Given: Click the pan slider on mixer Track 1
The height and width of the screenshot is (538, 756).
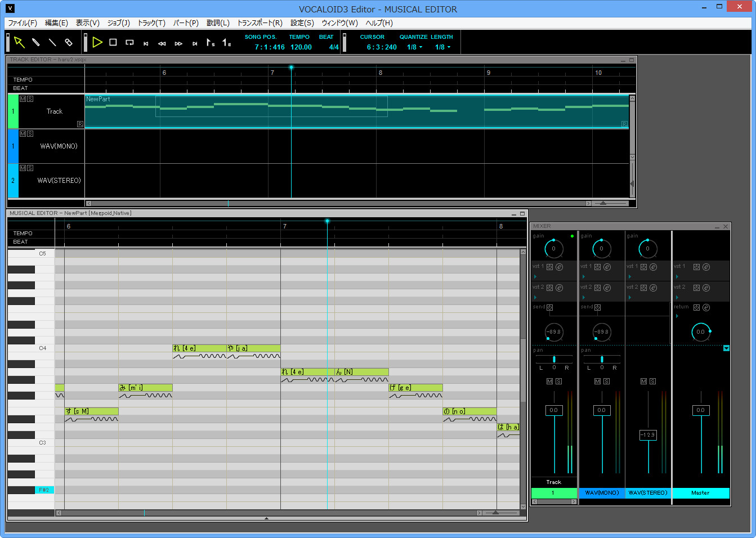Looking at the screenshot, I should pos(554,359).
